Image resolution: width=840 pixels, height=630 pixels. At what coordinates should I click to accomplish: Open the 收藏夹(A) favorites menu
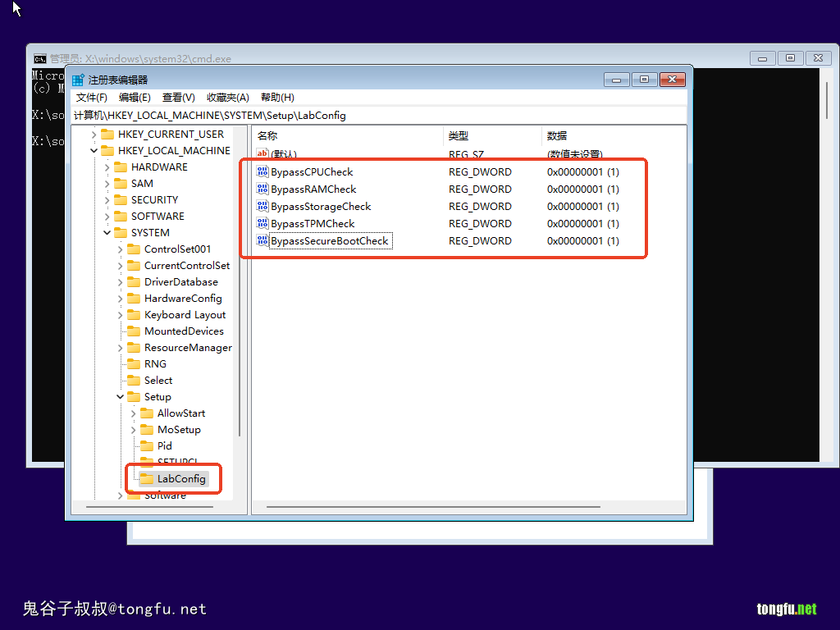[227, 98]
